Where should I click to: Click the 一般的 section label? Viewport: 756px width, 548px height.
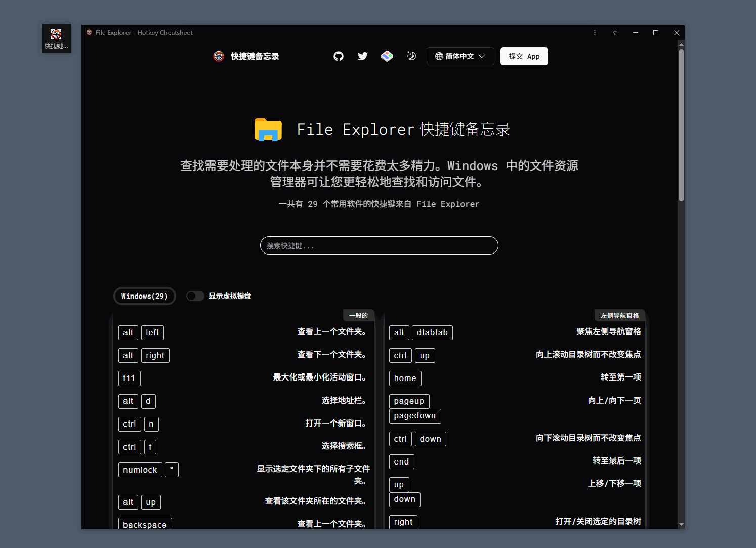358,315
